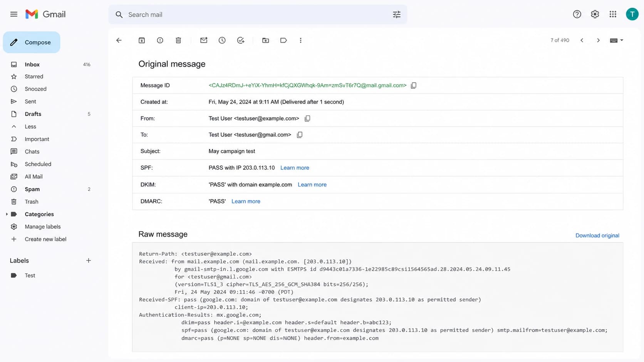The width and height of the screenshot is (644, 362).
Task: Click the Compose button
Action: tap(32, 42)
